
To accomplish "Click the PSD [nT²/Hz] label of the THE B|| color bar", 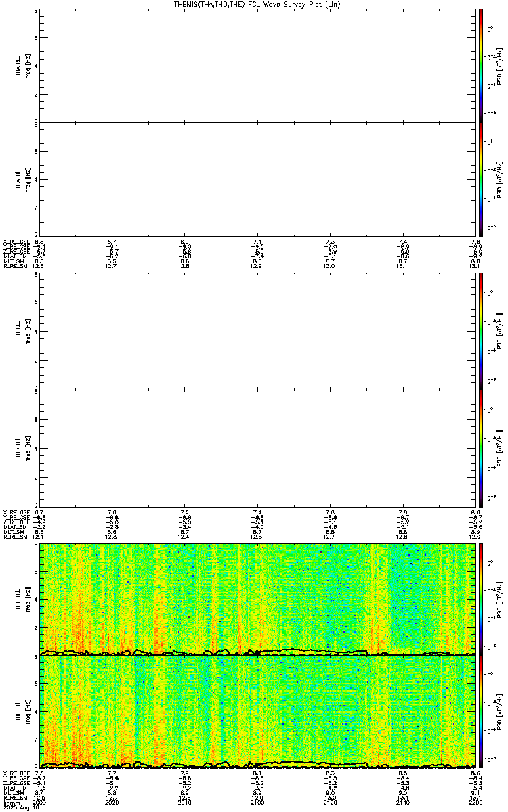I will point(500,710).
